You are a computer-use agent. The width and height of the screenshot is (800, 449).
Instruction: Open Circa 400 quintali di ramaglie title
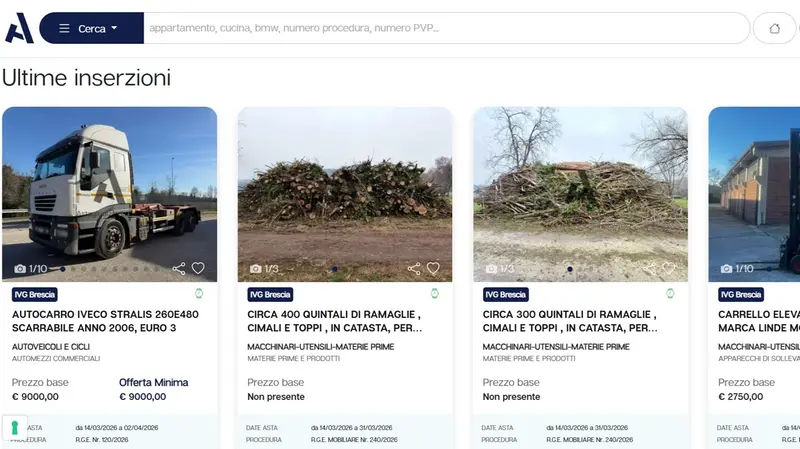coord(335,321)
